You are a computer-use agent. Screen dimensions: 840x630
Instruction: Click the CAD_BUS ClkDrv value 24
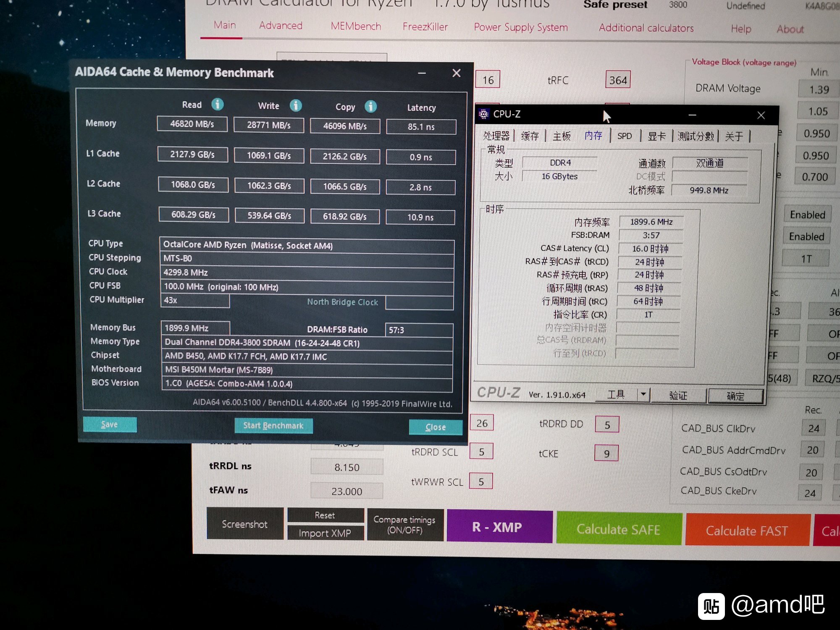(x=814, y=428)
